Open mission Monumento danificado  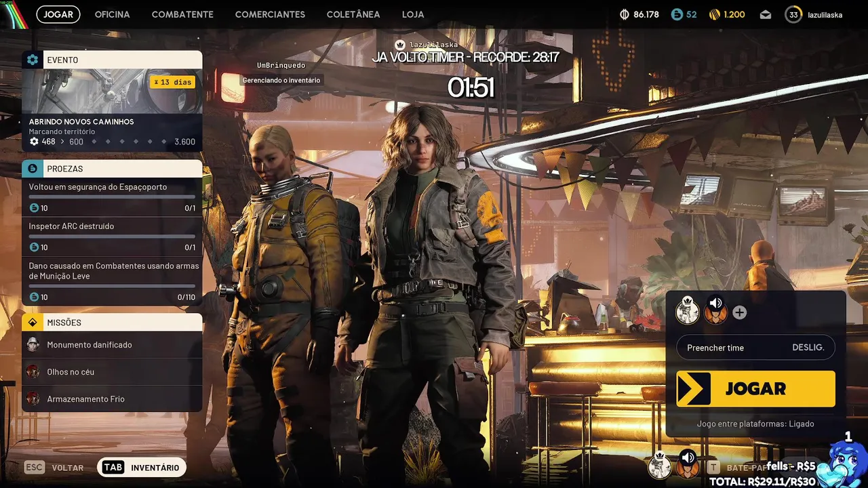(x=112, y=345)
